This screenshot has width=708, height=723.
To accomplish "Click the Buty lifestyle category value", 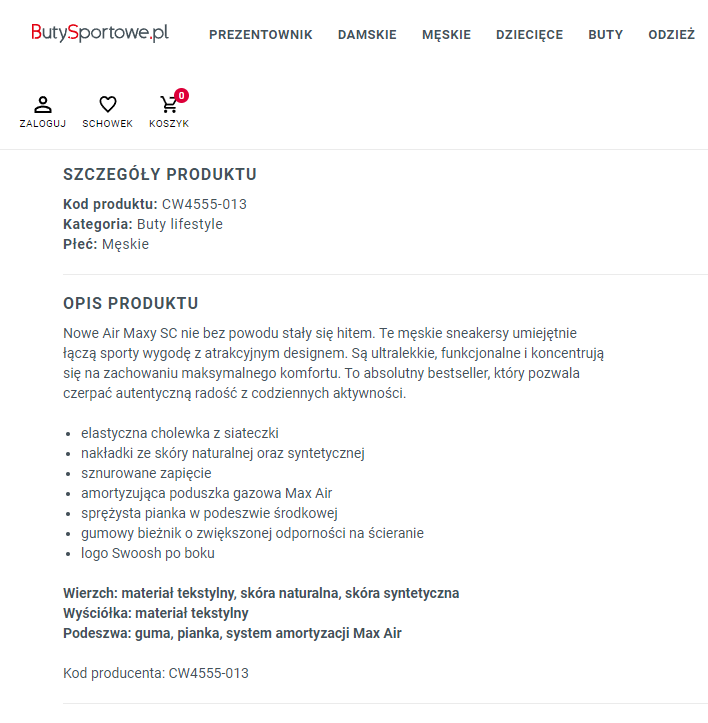I will pos(180,224).
